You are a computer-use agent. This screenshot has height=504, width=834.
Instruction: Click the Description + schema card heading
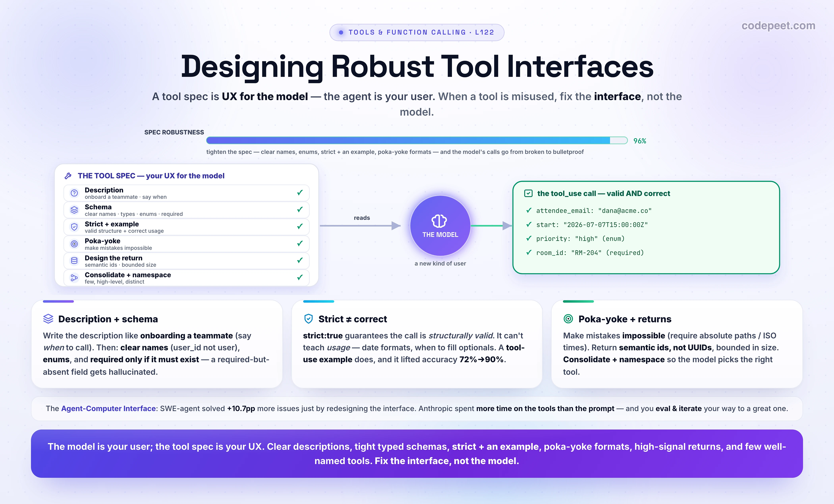(108, 319)
